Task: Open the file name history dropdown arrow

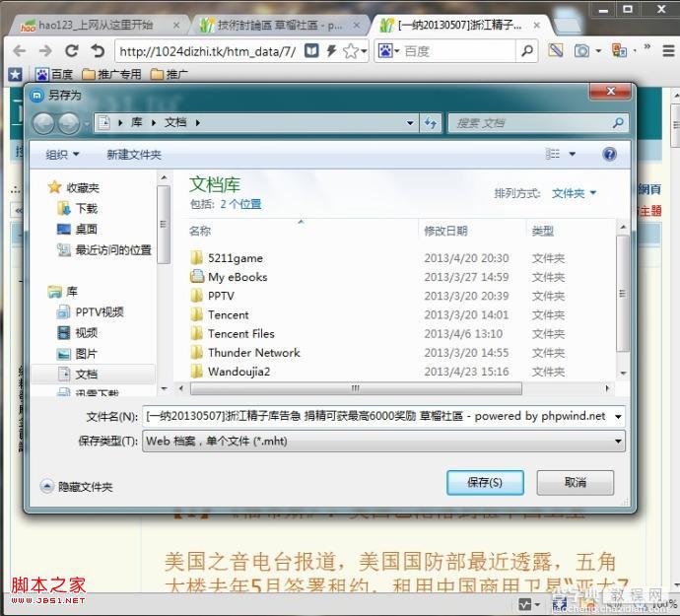Action: [x=618, y=417]
